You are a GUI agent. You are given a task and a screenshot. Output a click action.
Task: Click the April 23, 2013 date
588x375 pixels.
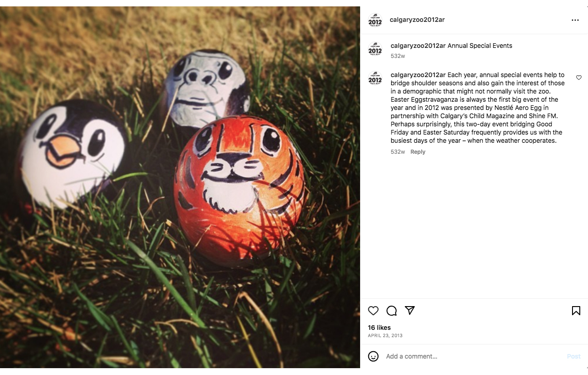[385, 336]
